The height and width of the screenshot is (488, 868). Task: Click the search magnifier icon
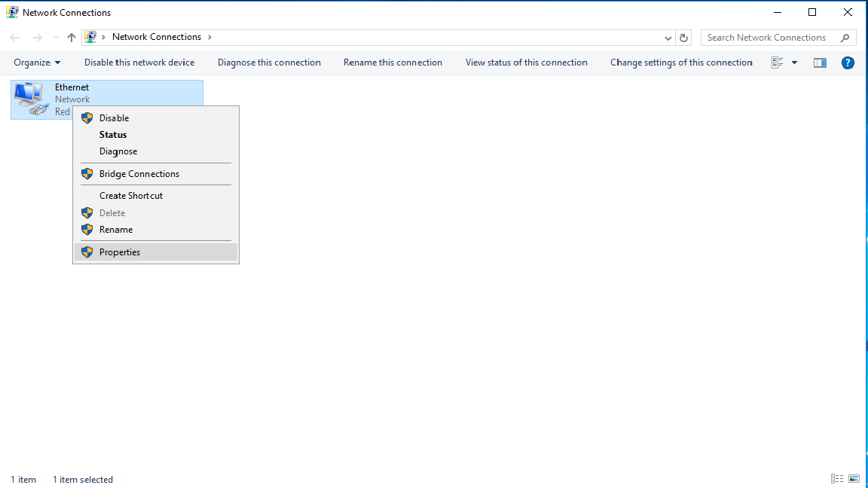tap(845, 38)
